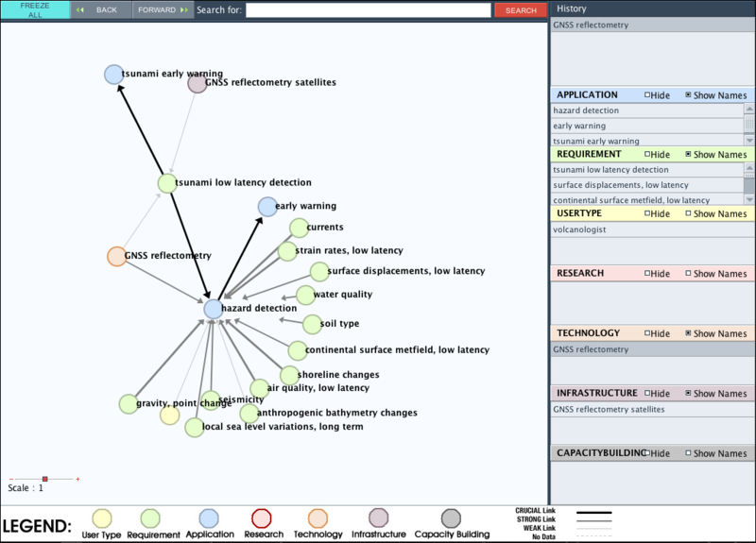Enable Hide checkbox for APPLICATION
756x543 pixels.
[x=647, y=95]
